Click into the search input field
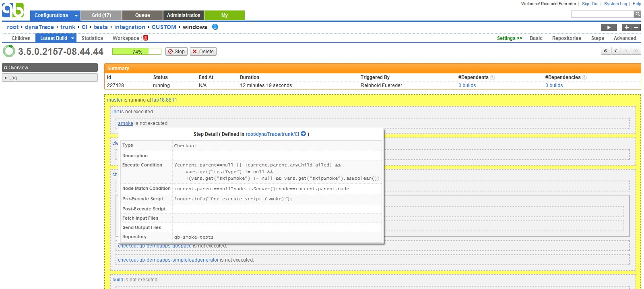Image resolution: width=644 pixels, height=289 pixels. (x=602, y=14)
